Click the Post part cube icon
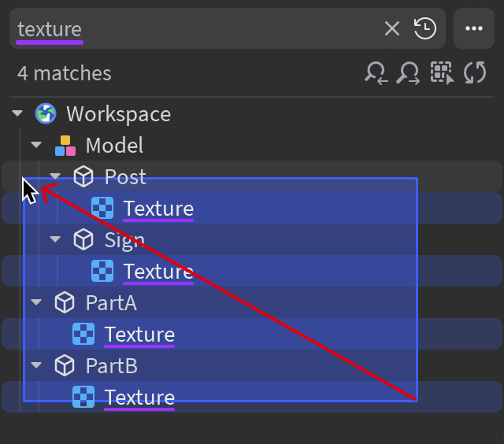This screenshot has height=444, width=504. coord(83,177)
